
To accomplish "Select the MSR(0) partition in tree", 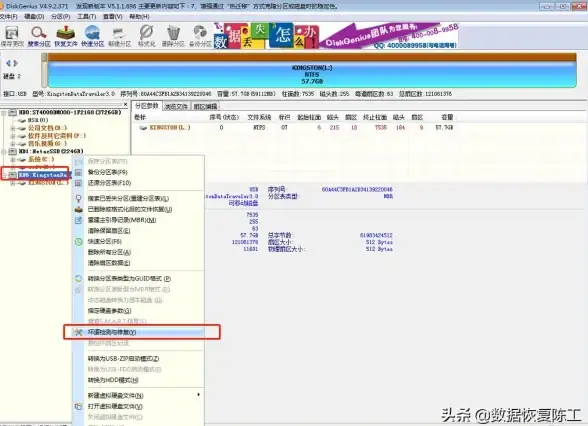I will 38,120.
